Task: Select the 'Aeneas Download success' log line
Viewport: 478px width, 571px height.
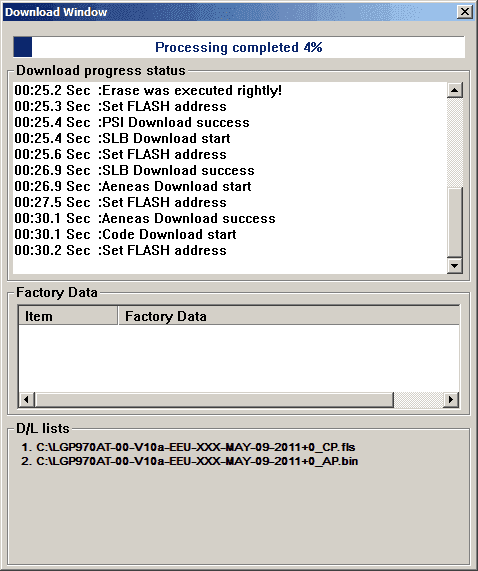Action: tap(145, 218)
